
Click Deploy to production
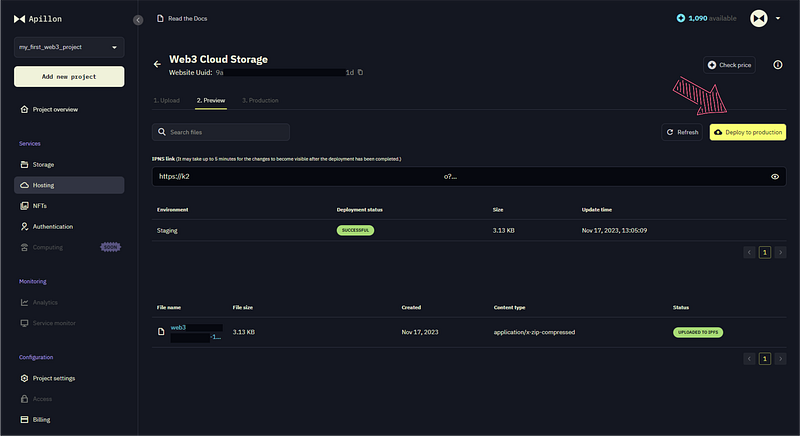point(747,132)
